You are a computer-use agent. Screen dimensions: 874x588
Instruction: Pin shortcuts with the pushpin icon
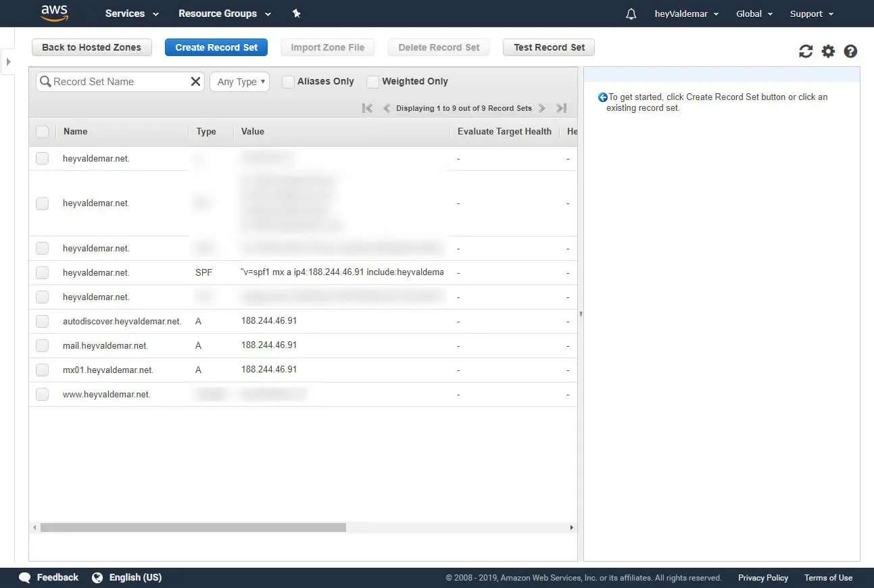point(296,14)
